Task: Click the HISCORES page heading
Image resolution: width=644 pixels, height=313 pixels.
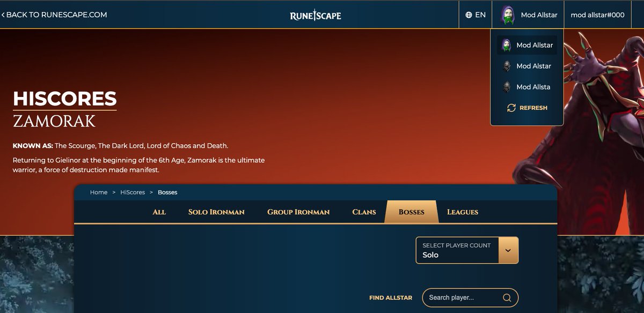Action: 65,99
